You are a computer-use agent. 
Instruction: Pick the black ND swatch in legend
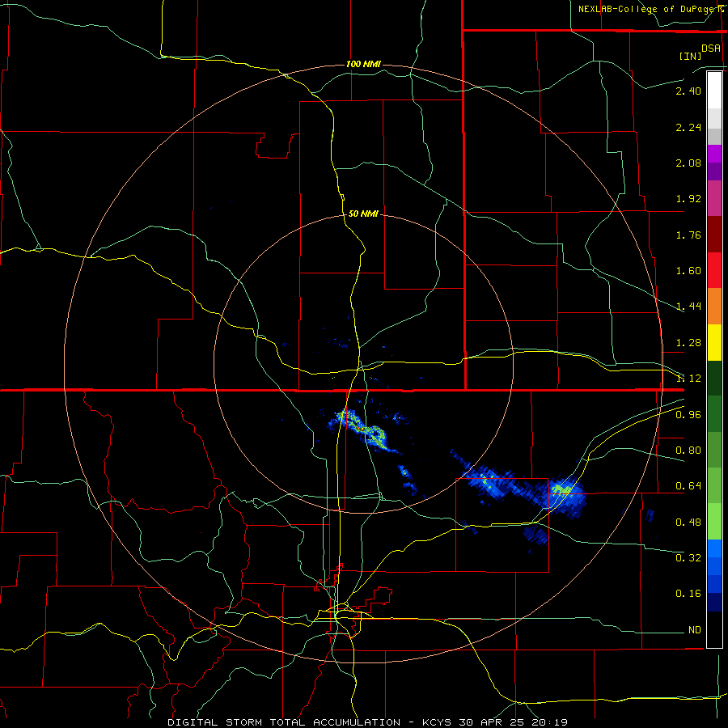pyautogui.click(x=714, y=629)
